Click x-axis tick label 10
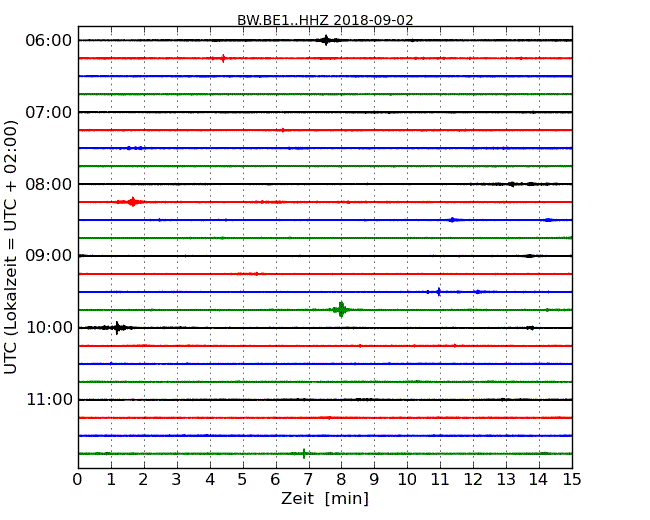 [x=407, y=479]
